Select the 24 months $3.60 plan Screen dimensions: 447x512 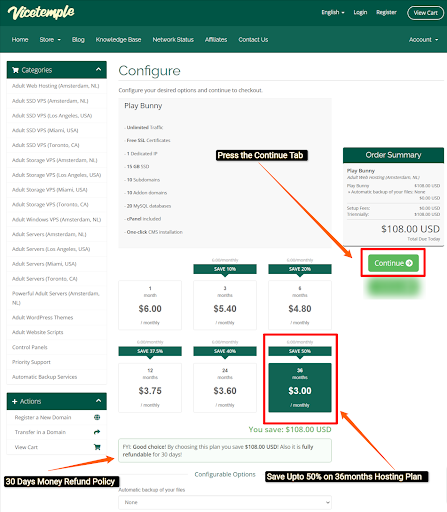[x=225, y=388]
